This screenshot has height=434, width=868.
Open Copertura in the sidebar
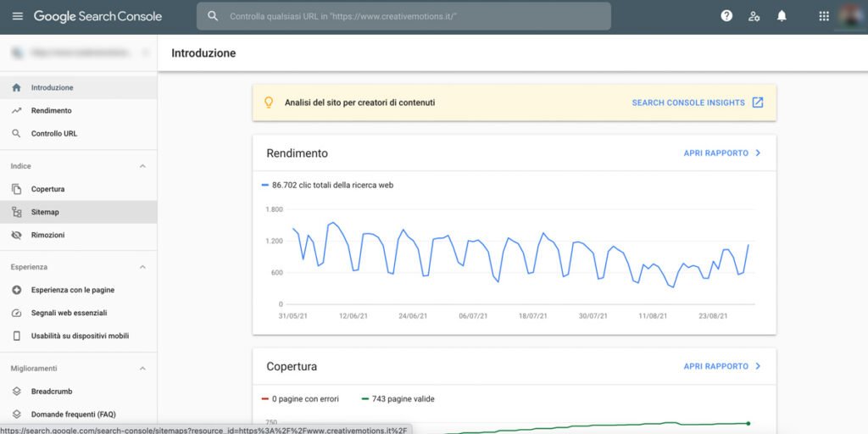pyautogui.click(x=79, y=189)
